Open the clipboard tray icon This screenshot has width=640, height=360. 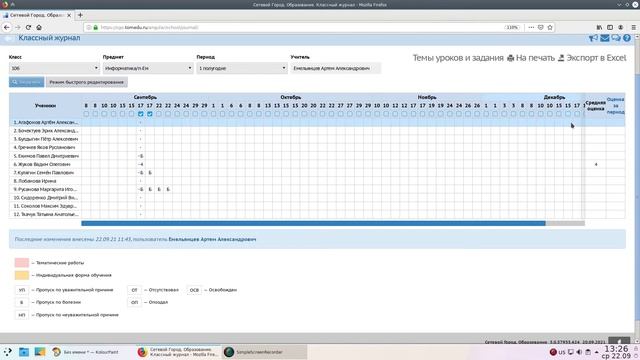tap(588, 352)
